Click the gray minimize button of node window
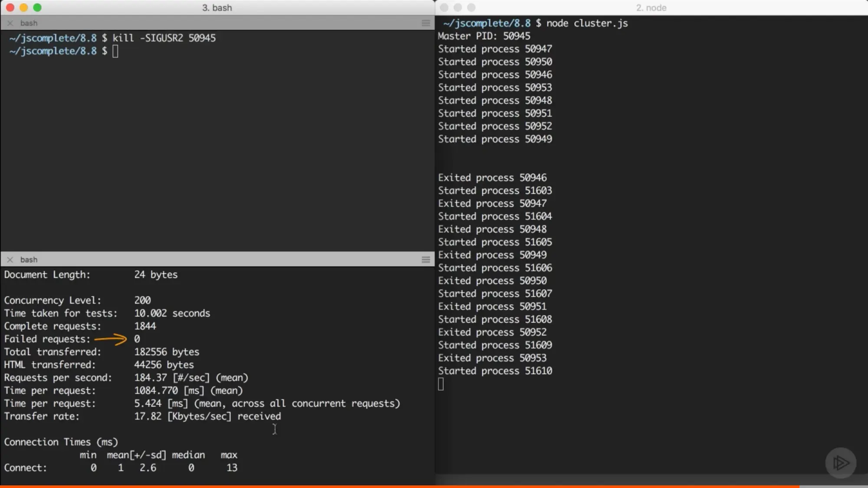This screenshot has width=868, height=488. 457,7
